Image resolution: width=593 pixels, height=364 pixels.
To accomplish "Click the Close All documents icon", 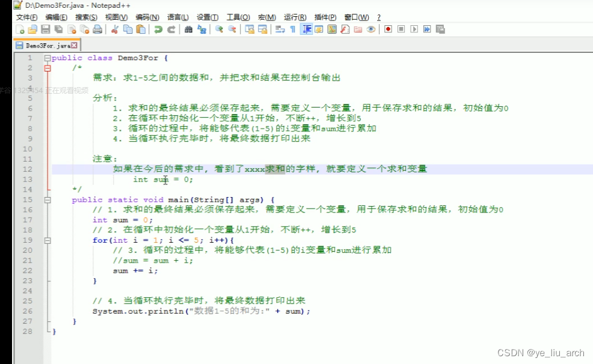I will point(84,29).
